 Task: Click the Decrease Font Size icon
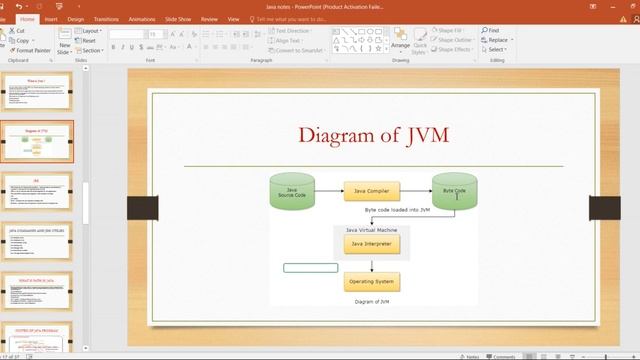(182, 34)
